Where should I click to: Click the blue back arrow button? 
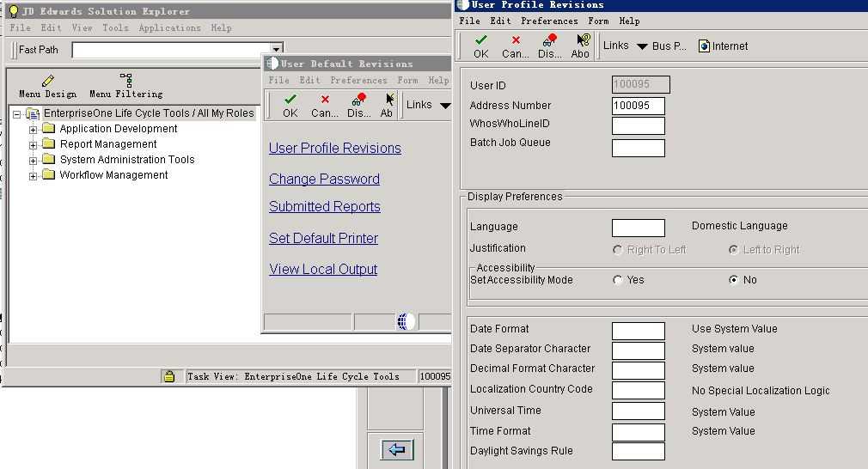click(x=397, y=449)
